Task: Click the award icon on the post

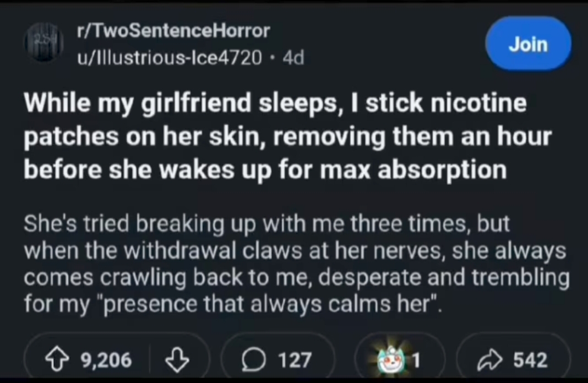Action: [395, 360]
